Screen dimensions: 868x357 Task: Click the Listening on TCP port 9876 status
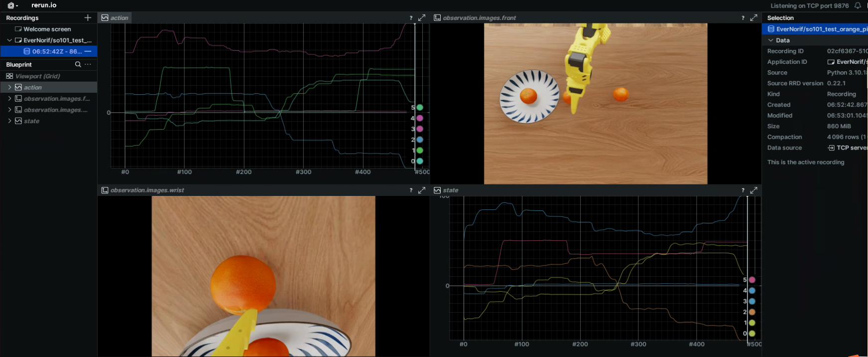[x=810, y=5]
